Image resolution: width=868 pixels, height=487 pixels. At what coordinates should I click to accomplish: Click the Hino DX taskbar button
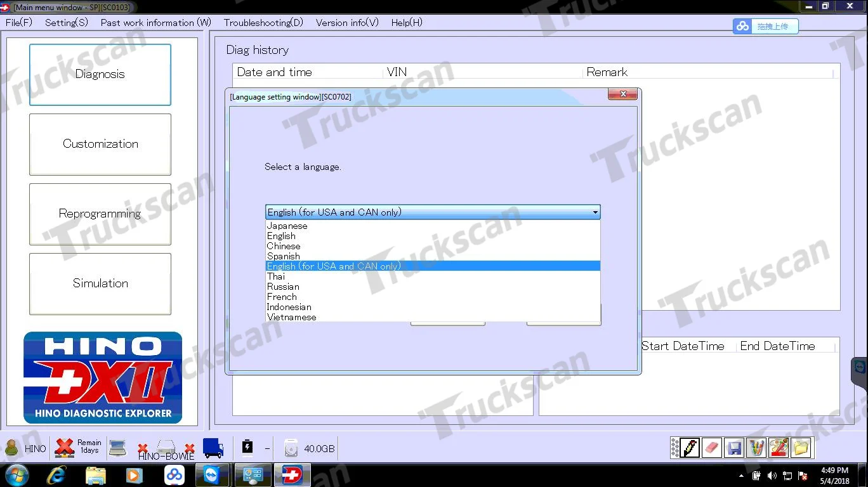point(293,475)
